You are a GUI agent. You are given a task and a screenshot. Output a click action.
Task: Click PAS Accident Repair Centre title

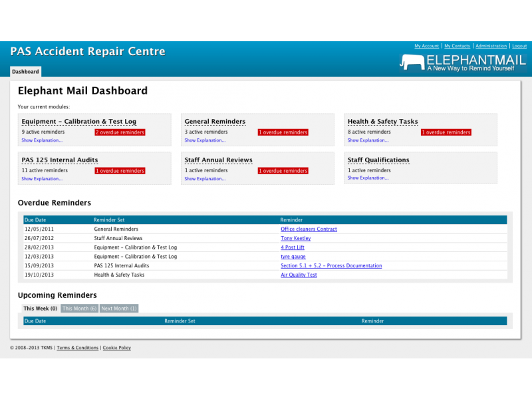tap(88, 51)
